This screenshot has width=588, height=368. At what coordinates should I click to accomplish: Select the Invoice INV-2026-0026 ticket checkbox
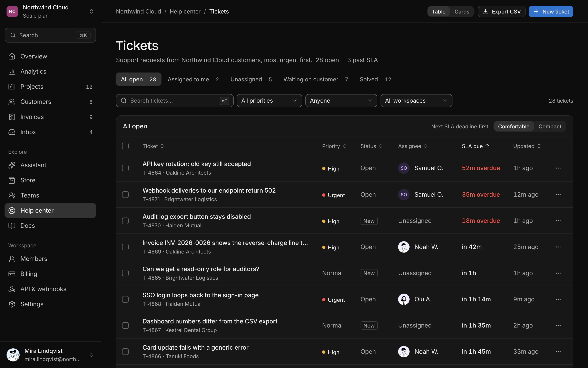coord(125,247)
